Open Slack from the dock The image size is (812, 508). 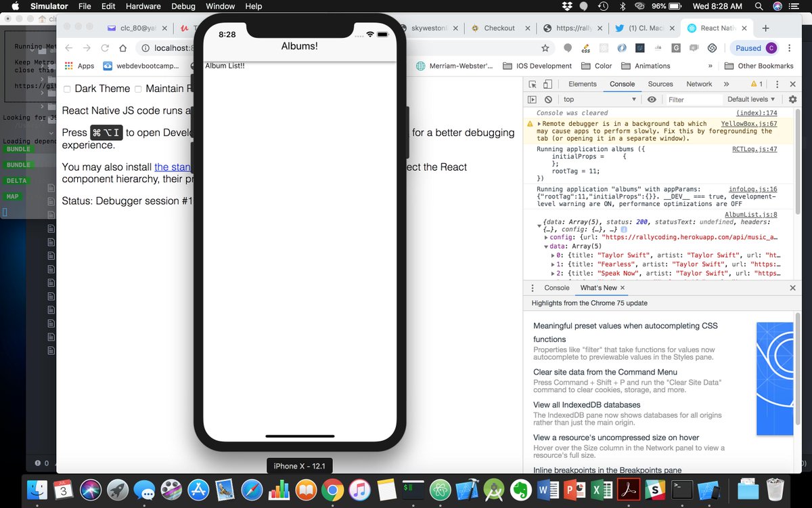[654, 489]
